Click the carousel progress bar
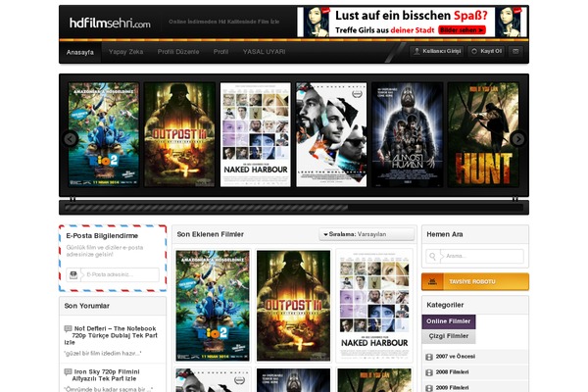 (x=294, y=208)
